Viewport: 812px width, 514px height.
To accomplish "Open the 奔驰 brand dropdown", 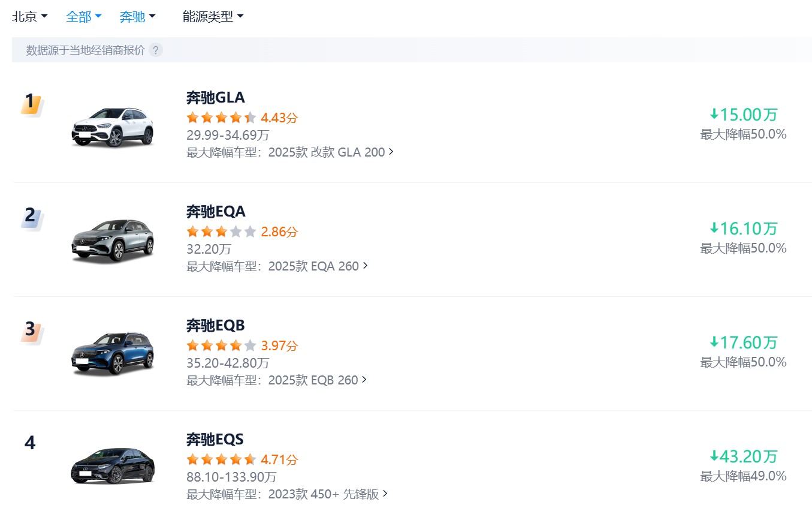I will [x=137, y=17].
